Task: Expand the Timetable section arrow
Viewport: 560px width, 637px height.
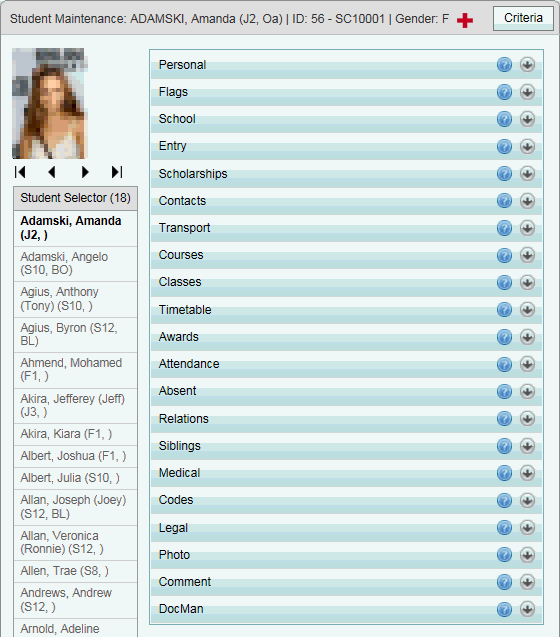Action: 527,310
